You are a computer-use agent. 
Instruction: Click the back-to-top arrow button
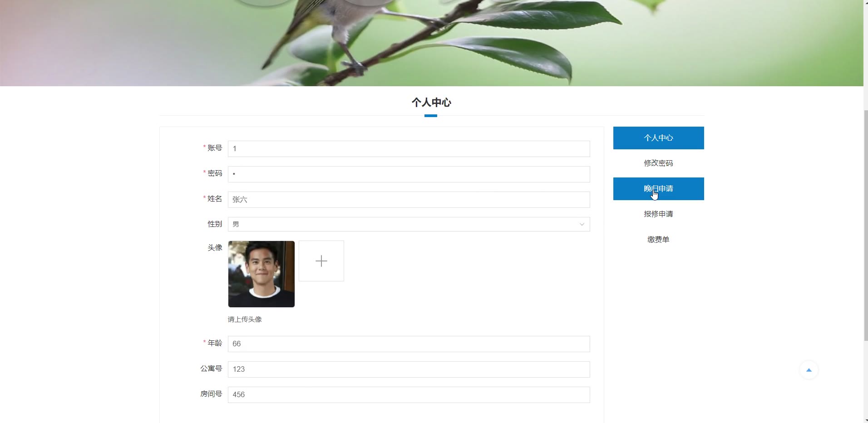tap(809, 370)
